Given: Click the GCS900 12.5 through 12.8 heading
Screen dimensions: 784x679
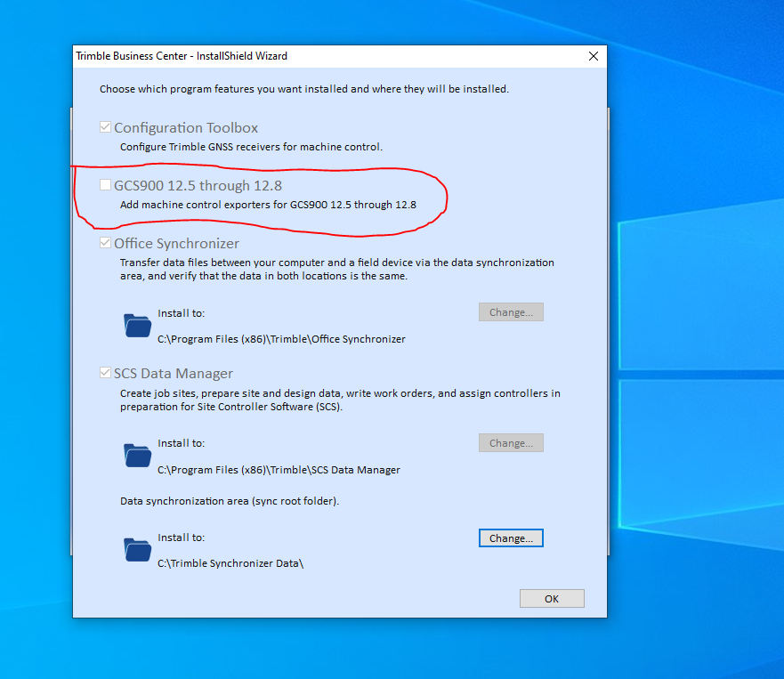Looking at the screenshot, I should click(198, 185).
